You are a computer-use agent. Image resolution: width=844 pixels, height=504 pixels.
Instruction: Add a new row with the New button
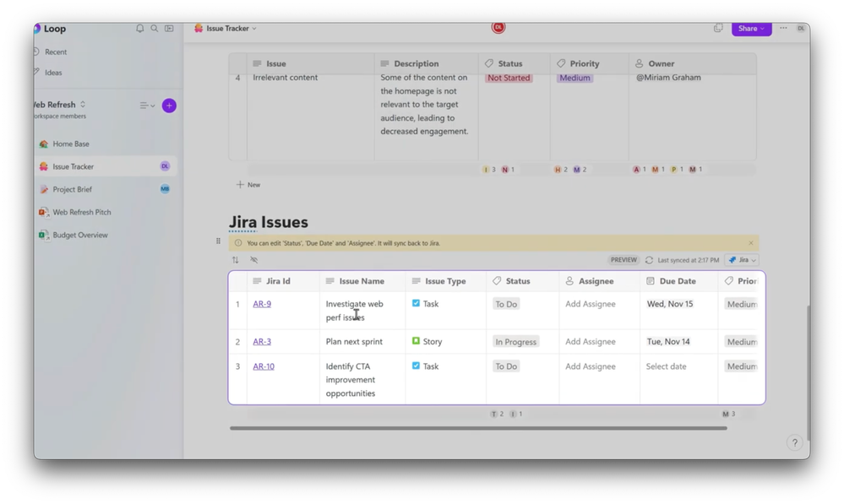point(248,185)
